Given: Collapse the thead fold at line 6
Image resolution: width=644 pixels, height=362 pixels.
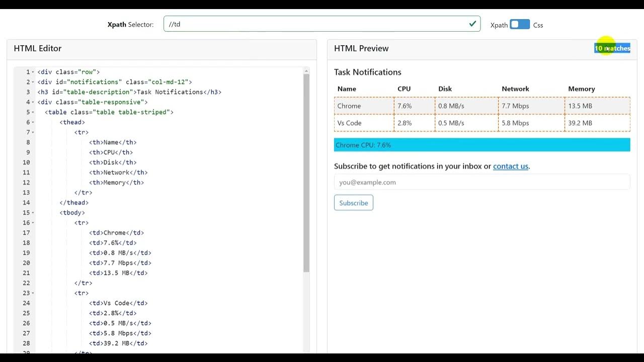Looking at the screenshot, I should pos(33,122).
